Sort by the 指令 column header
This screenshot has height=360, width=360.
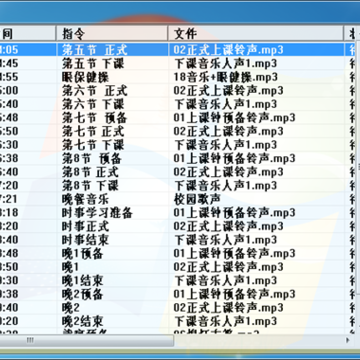(x=112, y=33)
